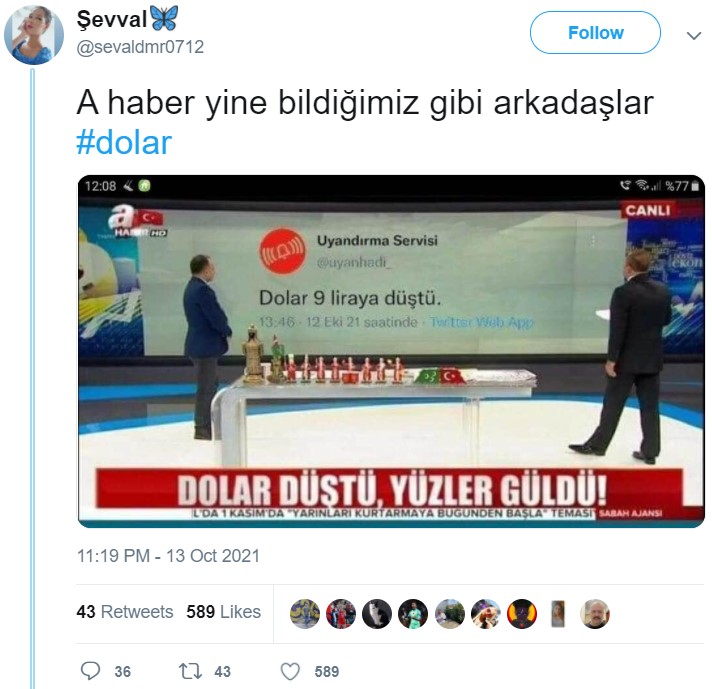Click the tall portrait liker avatar
This screenshot has height=689, width=712.
coord(558,614)
